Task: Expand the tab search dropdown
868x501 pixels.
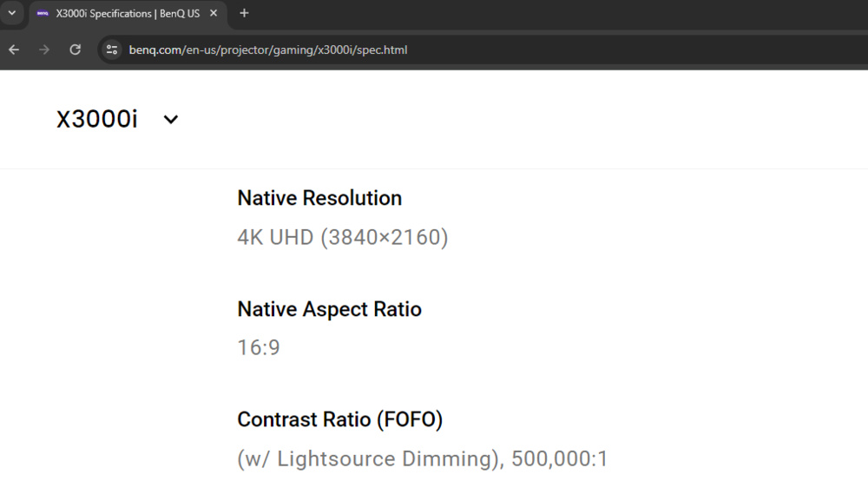Action: coord(12,13)
